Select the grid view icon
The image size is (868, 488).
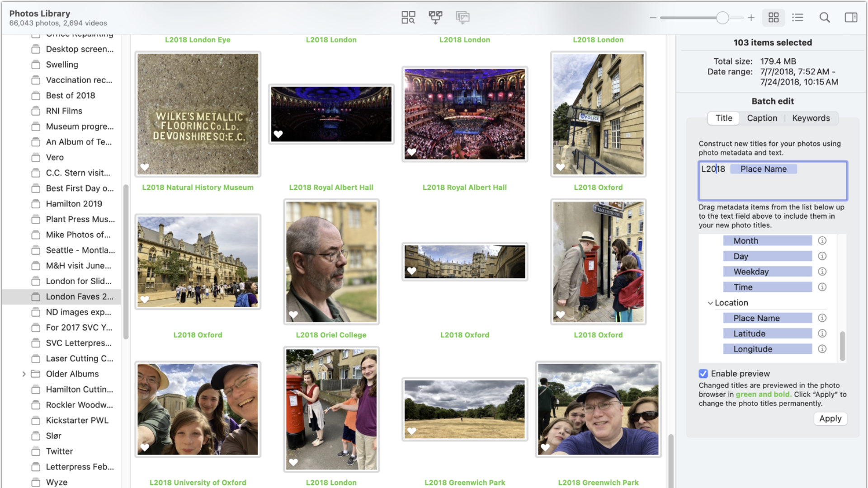(774, 17)
